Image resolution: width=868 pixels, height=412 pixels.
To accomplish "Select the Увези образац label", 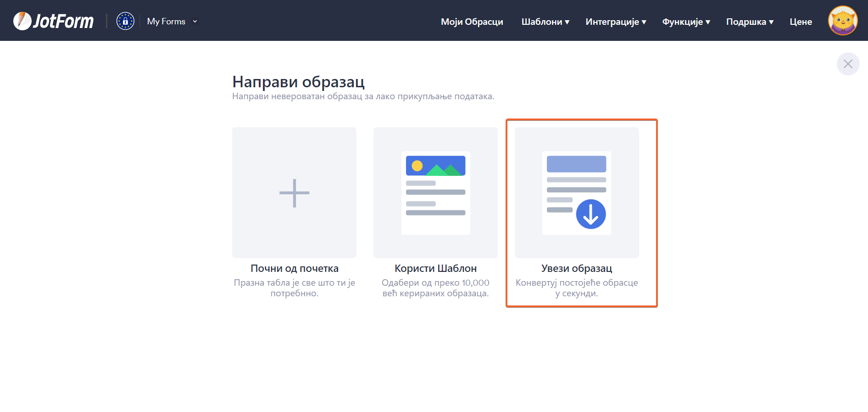I will click(x=577, y=268).
